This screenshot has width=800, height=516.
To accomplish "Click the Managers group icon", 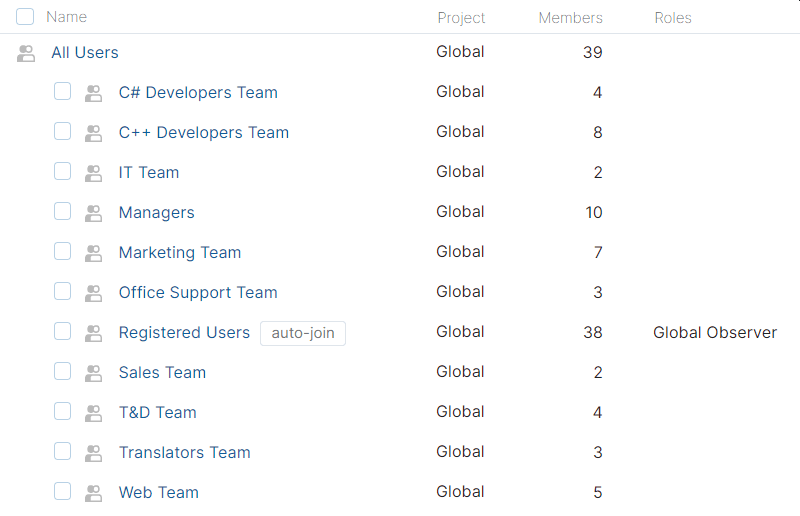I will [x=93, y=213].
